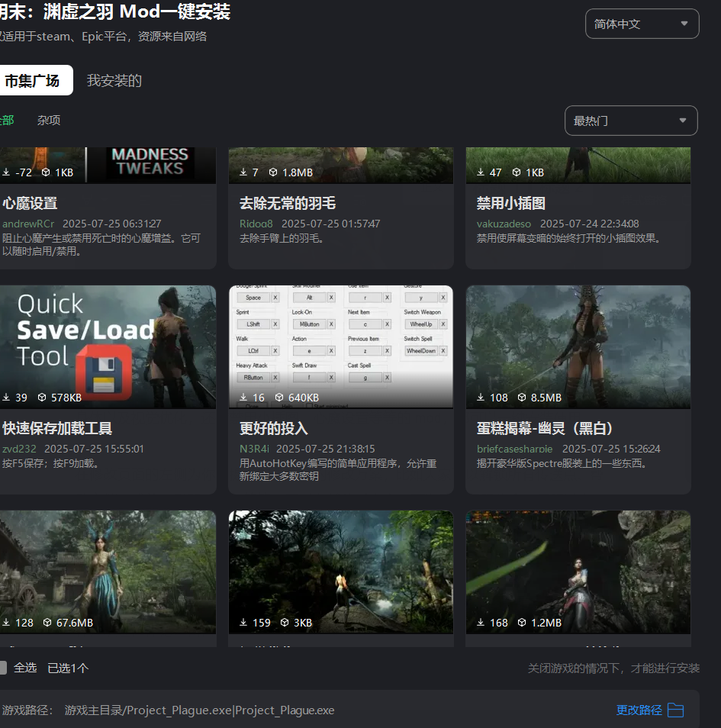This screenshot has height=728, width=721.
Task: Click download icon beside count 168
Action: click(481, 623)
